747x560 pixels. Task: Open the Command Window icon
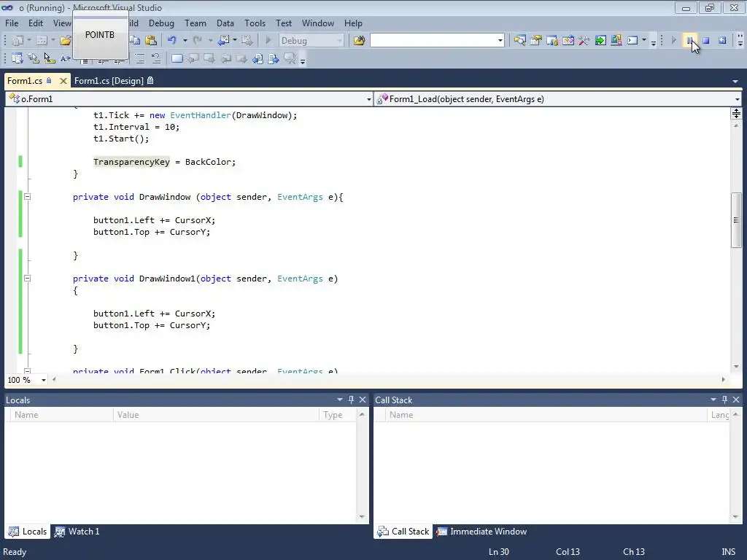point(632,41)
